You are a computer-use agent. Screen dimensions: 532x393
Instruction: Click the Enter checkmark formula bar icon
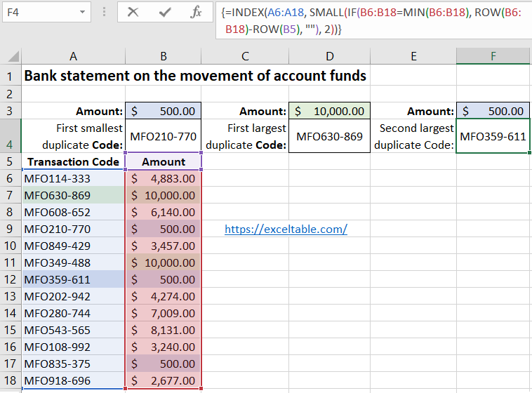(165, 12)
